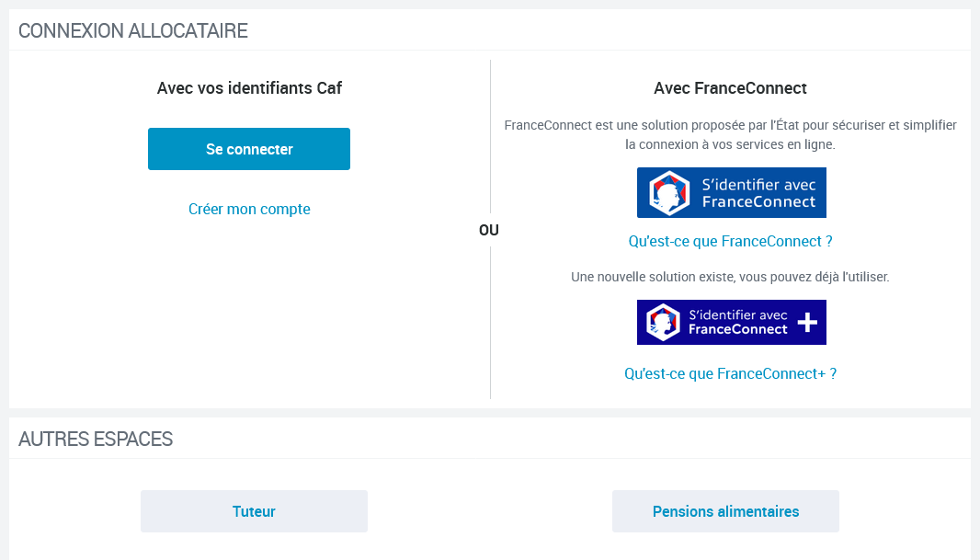The width and height of the screenshot is (980, 560).
Task: Open Qu'est-ce que FranceConnect+ ? link
Action: point(730,373)
